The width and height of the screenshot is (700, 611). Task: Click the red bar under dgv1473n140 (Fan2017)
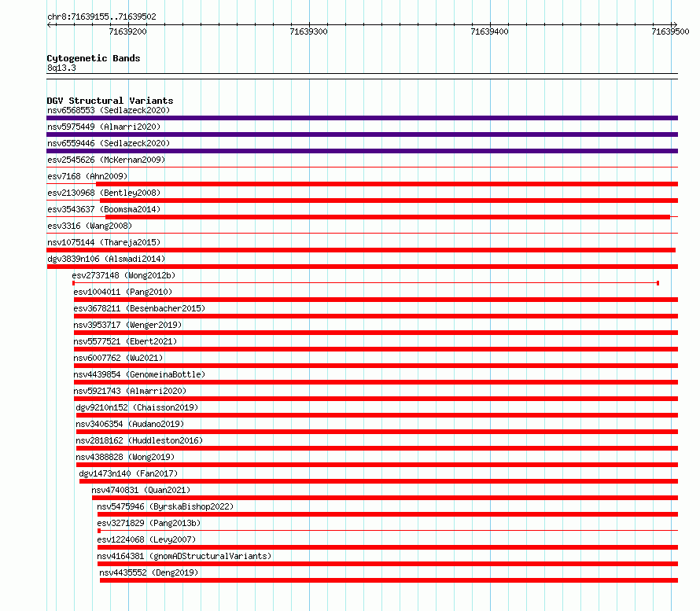(378, 481)
